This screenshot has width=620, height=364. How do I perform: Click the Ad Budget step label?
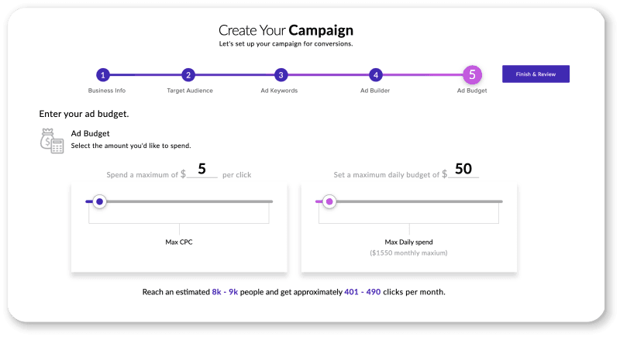click(x=471, y=91)
